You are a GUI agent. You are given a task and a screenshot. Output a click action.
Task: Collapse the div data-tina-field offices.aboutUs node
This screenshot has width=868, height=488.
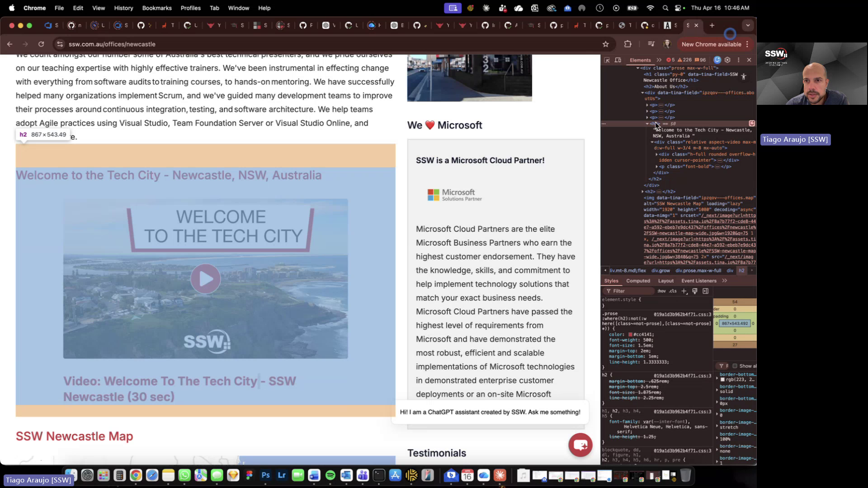click(x=642, y=93)
